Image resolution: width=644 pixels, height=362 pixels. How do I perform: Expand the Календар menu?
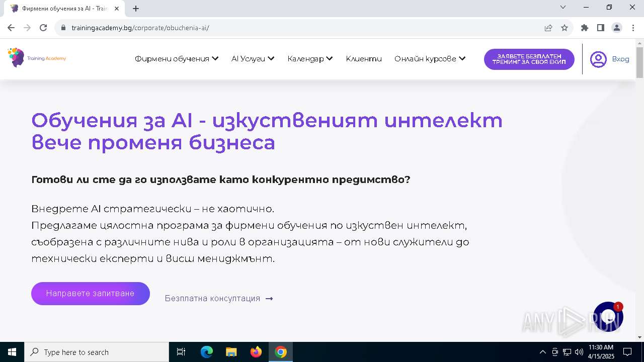(x=310, y=59)
